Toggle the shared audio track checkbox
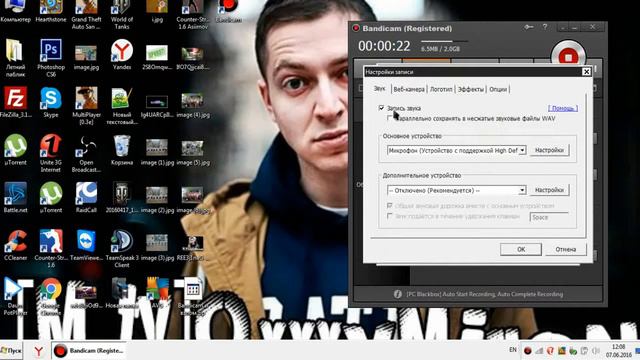 tap(389, 206)
